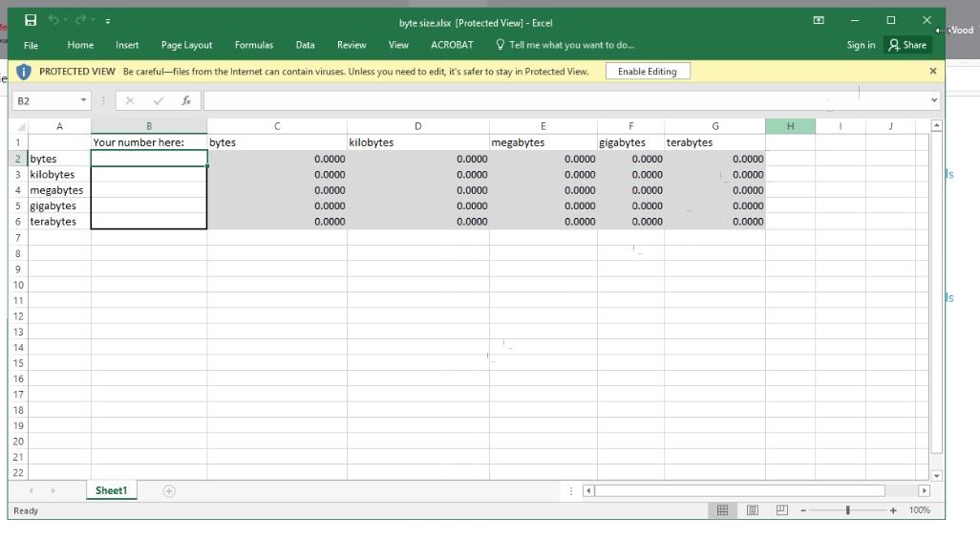The width and height of the screenshot is (980, 540).
Task: Select column H header
Action: [x=790, y=126]
